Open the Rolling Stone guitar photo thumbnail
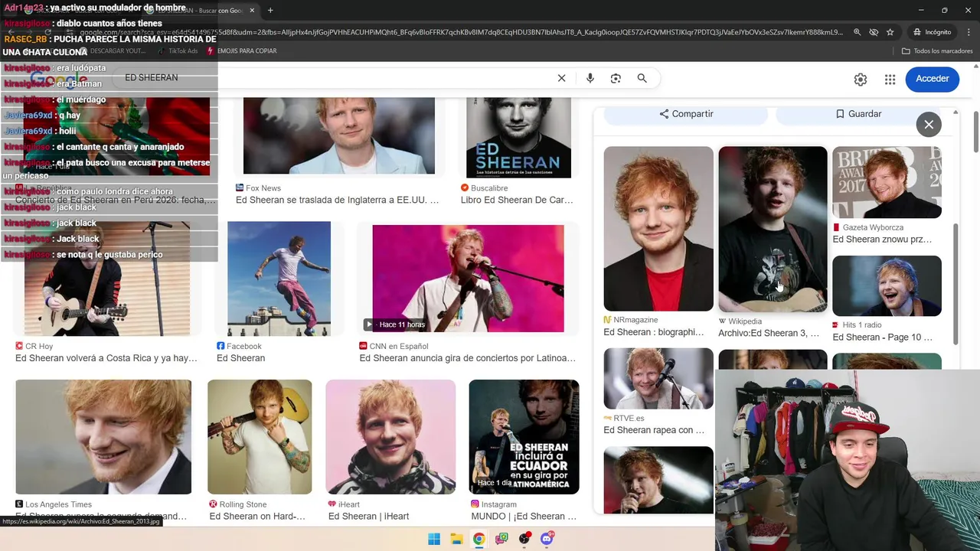This screenshot has width=980, height=551. pos(260,437)
